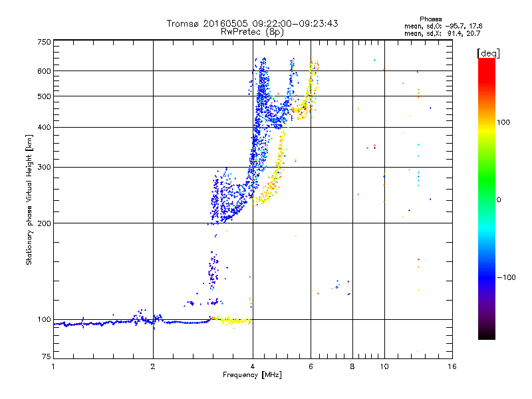Click the y-axis tick label '400'
The width and height of the screenshot is (532, 399).
[x=44, y=128]
